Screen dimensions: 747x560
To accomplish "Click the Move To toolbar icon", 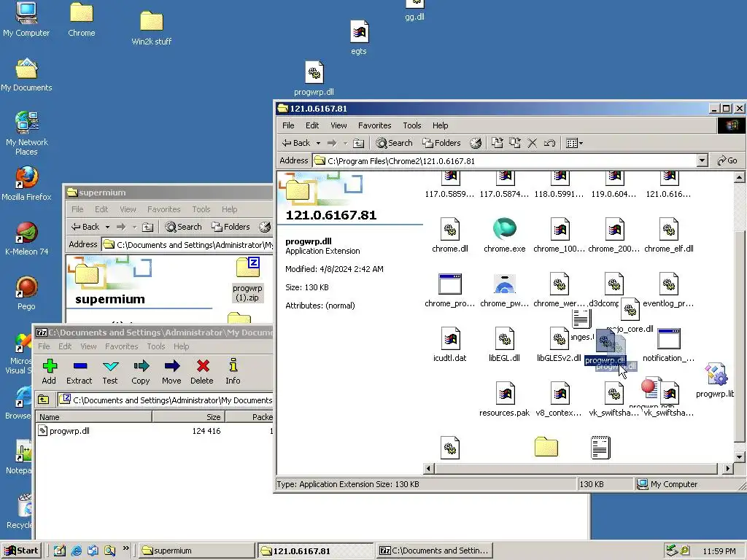I will point(497,143).
